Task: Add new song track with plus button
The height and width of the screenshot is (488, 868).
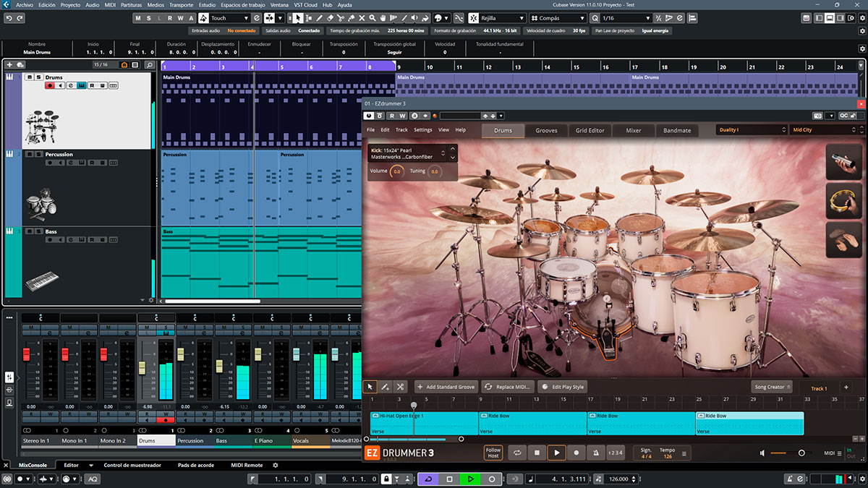Action: (846, 388)
